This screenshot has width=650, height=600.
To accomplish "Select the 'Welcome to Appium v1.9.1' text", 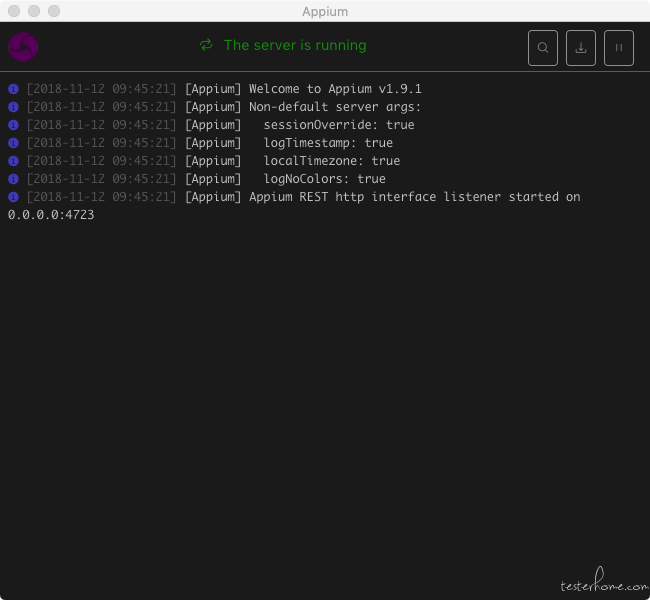I will pos(335,89).
